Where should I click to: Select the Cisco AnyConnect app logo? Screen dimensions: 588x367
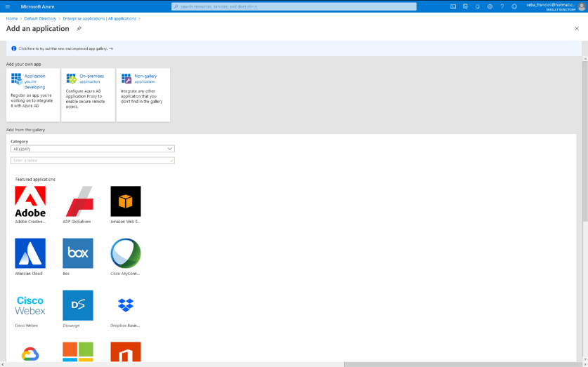[x=126, y=253]
